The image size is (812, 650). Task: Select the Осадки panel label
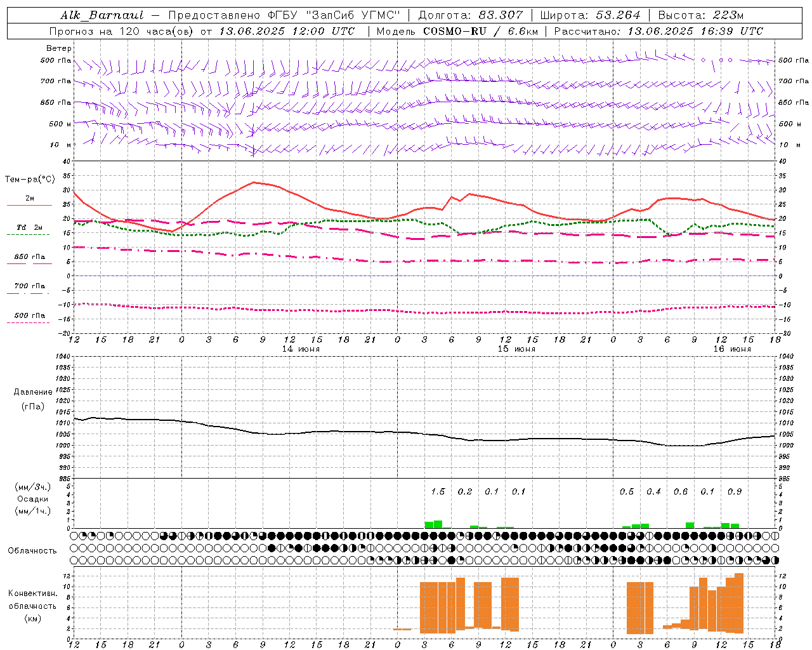click(32, 499)
